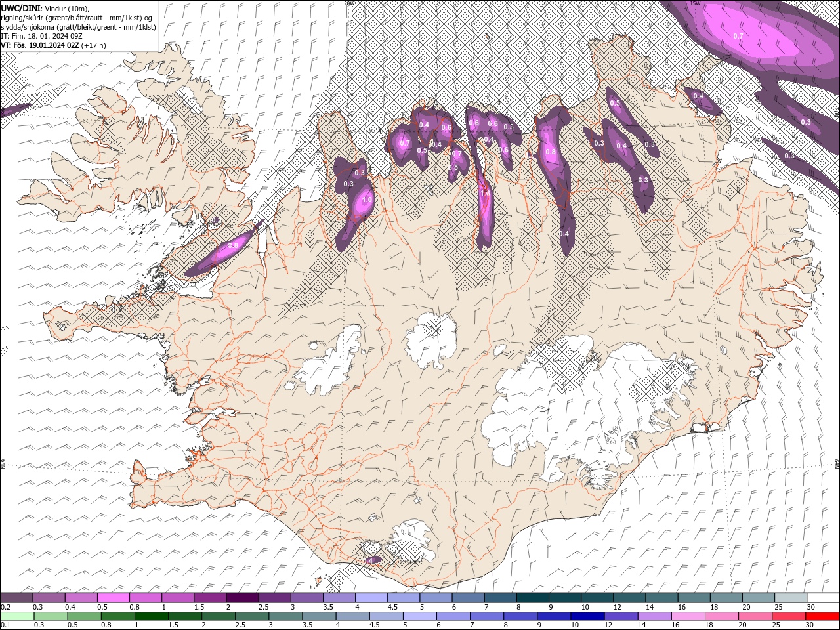840x630 pixels.
Task: Select the 25–30 pale grey snow swatch
Action: point(790,598)
